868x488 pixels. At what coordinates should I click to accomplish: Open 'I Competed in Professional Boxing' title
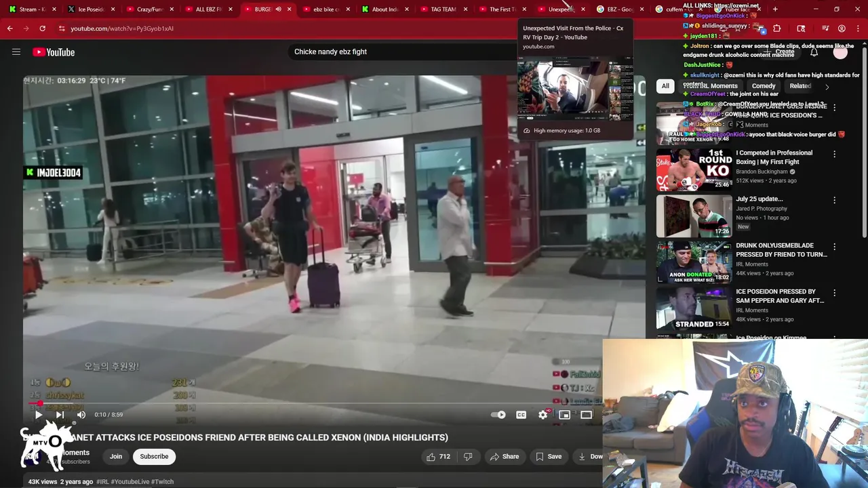[774, 157]
